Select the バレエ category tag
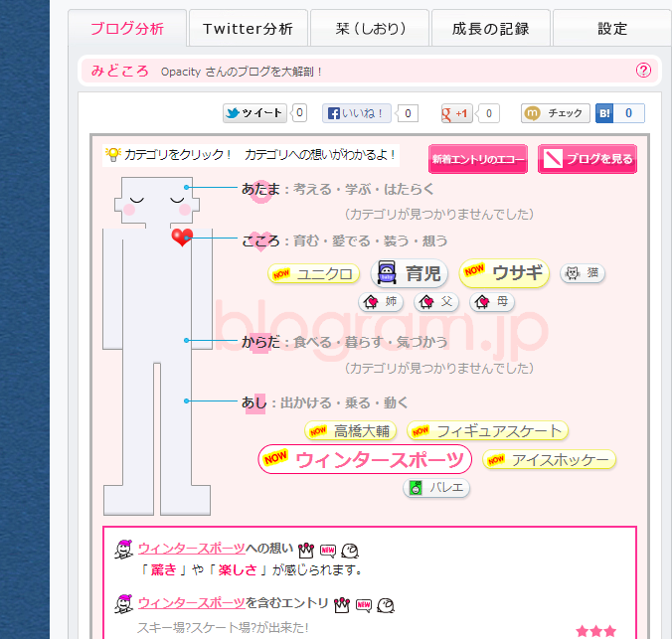This screenshot has height=639, width=672. coord(436,488)
